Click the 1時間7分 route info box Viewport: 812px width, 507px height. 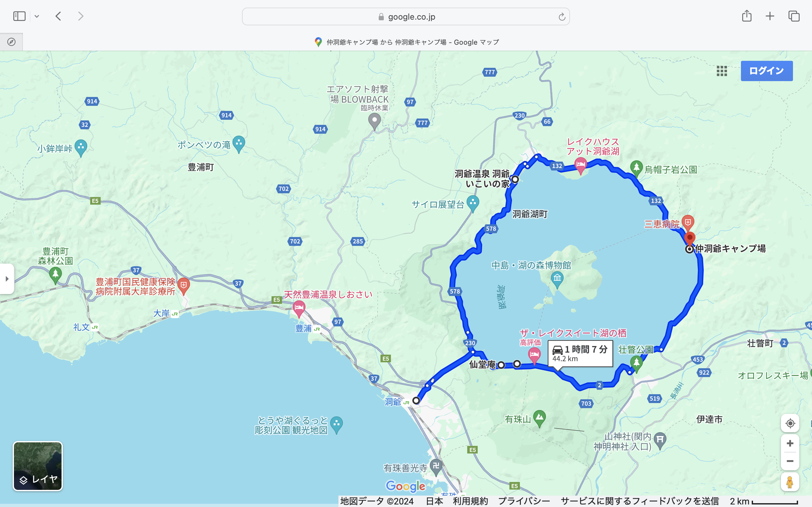pyautogui.click(x=580, y=353)
